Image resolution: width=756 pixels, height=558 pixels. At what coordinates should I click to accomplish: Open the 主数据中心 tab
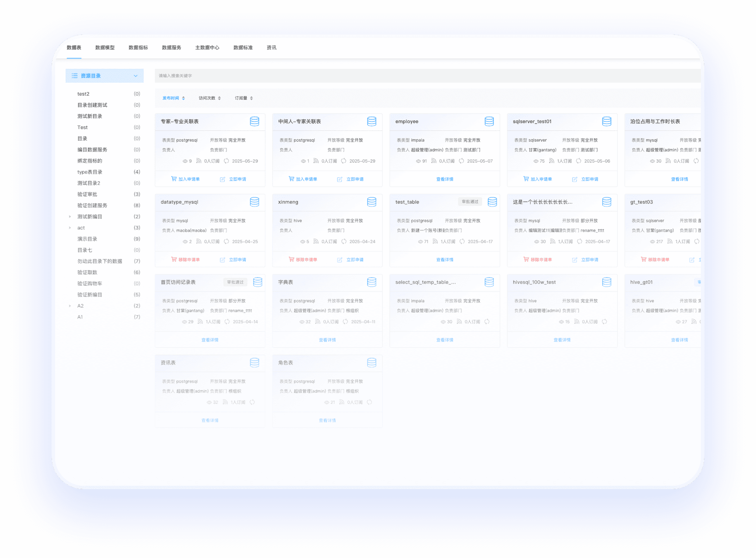point(207,47)
